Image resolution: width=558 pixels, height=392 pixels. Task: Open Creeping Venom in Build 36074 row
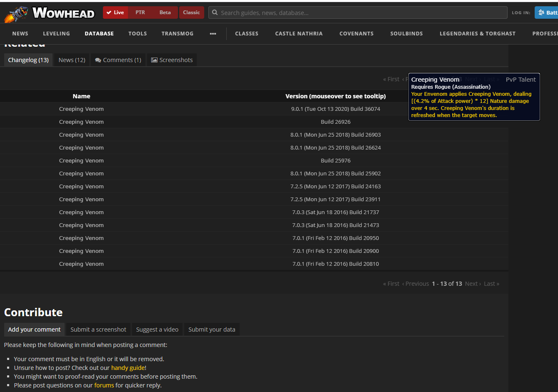tap(81, 109)
